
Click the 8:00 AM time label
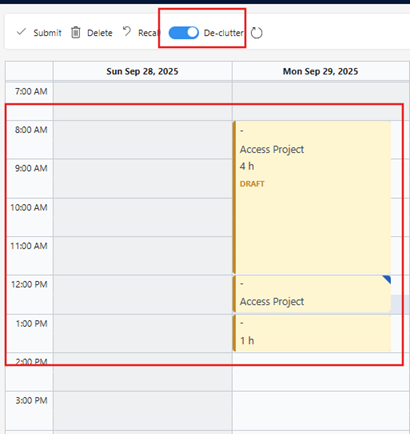(31, 129)
